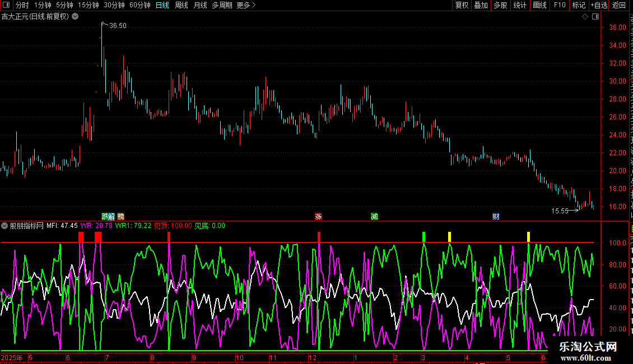Image resolution: width=633 pixels, height=364 pixels.
Task: Click the 减 event marker
Action: coord(374,217)
